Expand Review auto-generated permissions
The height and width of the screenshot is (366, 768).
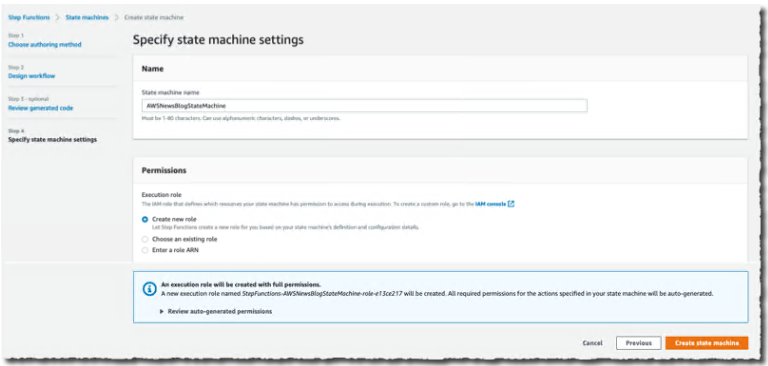point(216,311)
